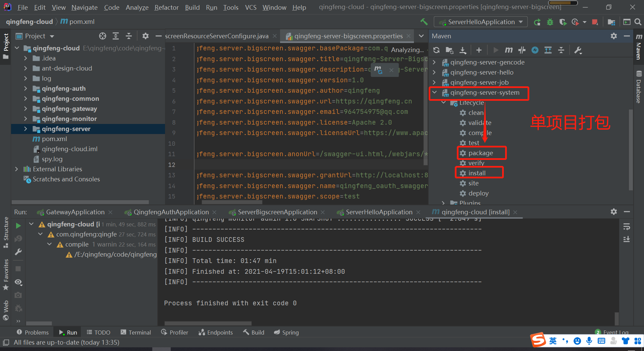This screenshot has height=351, width=644.
Task: Expand all in Project panel
Action: click(x=116, y=36)
